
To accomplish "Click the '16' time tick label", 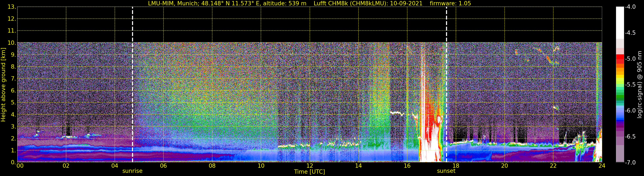I will (x=407, y=166).
